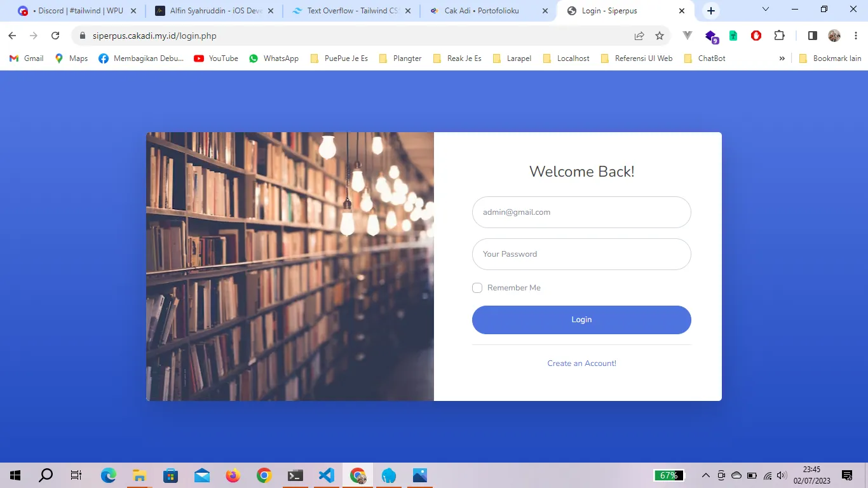
Task: Open the Chrome profile avatar
Action: coord(834,36)
